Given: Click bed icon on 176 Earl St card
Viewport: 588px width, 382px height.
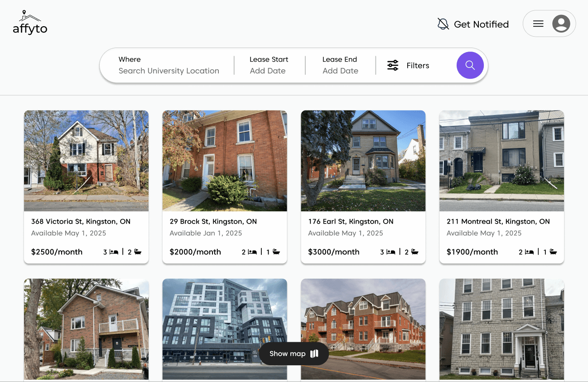Looking at the screenshot, I should [390, 252].
